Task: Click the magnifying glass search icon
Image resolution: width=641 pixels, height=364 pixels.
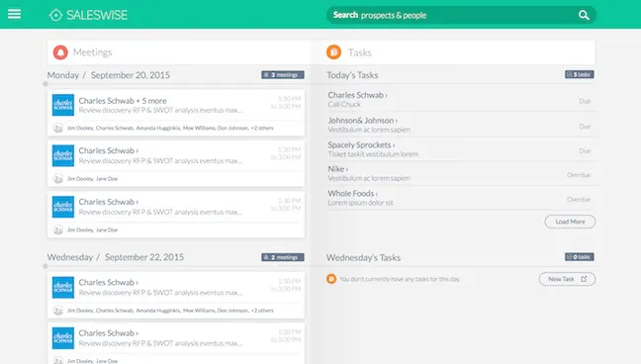Action: [584, 15]
